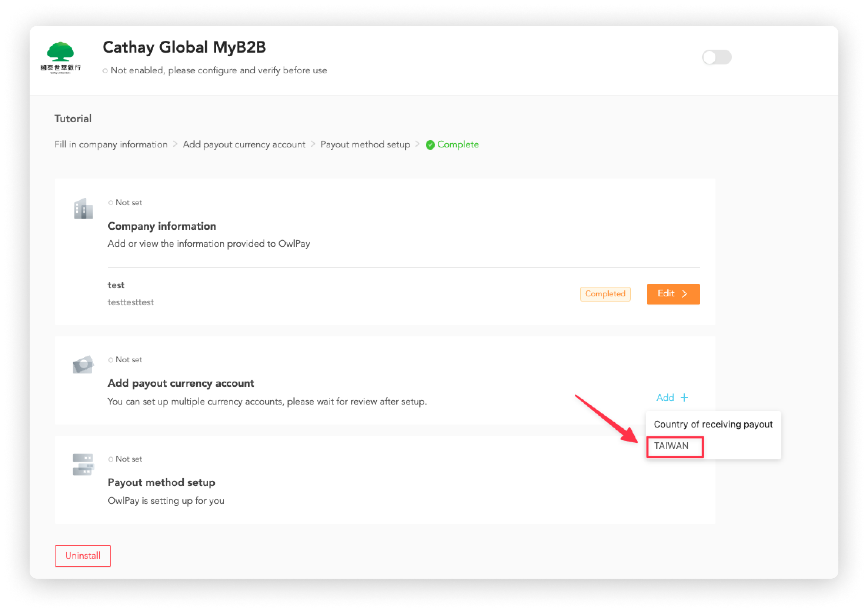868x612 pixels.
Task: Enable the Cathay Global MyB2B toggle switch
Action: point(717,57)
